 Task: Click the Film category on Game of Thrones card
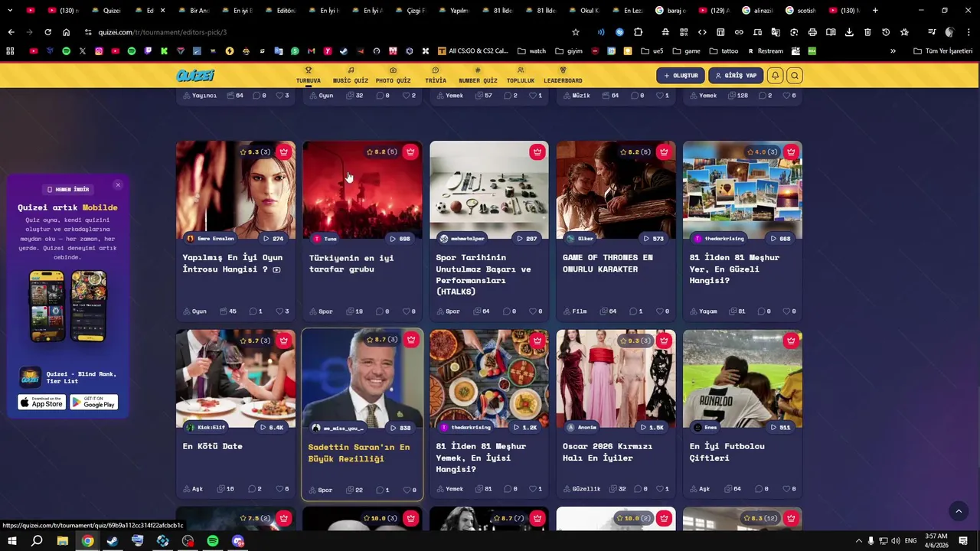pyautogui.click(x=574, y=311)
